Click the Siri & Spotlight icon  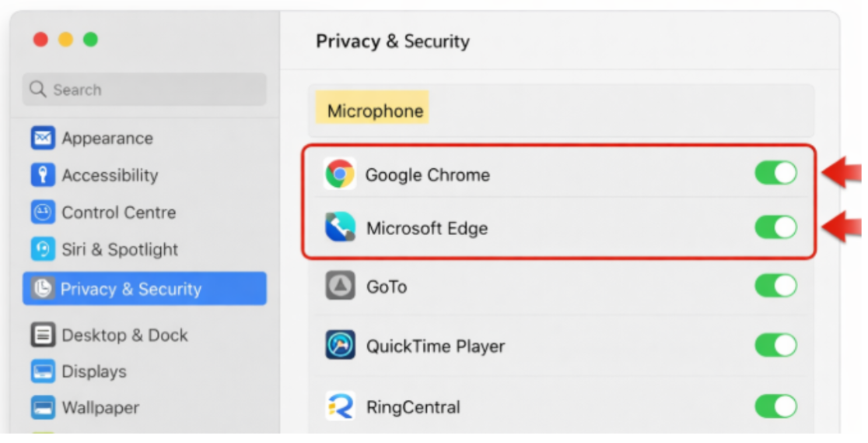tap(42, 249)
